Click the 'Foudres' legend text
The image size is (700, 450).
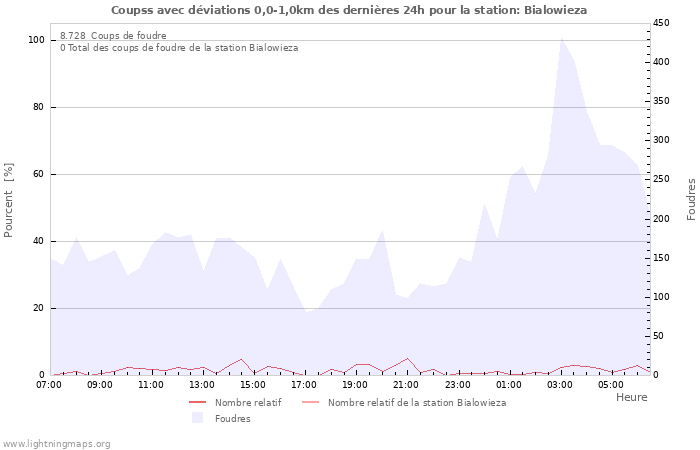tap(232, 418)
